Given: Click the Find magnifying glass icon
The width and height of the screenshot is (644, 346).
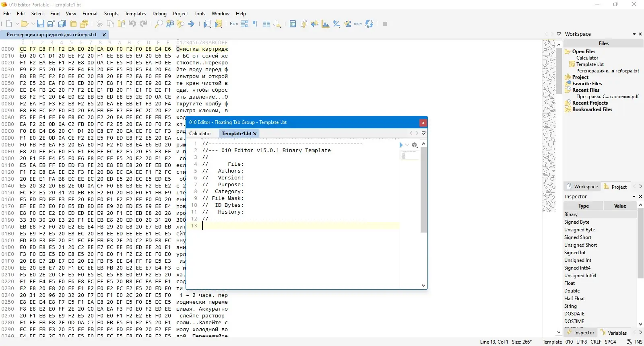Looking at the screenshot, I should [159, 24].
